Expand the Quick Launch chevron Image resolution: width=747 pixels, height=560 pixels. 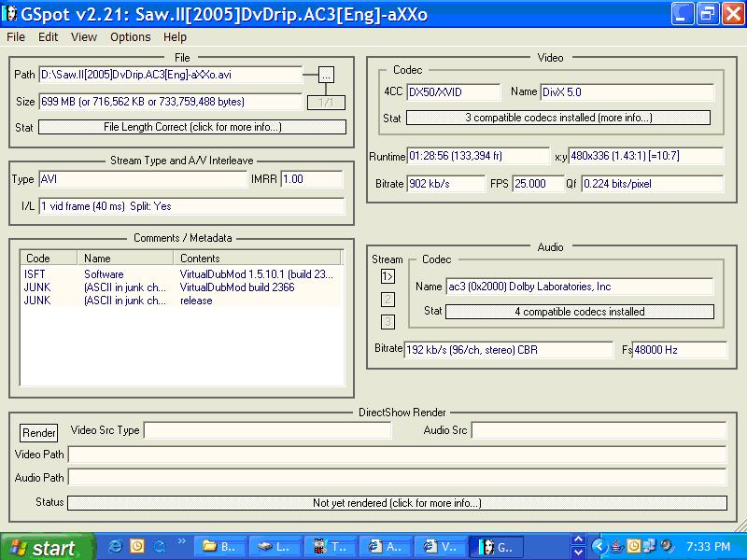(181, 541)
